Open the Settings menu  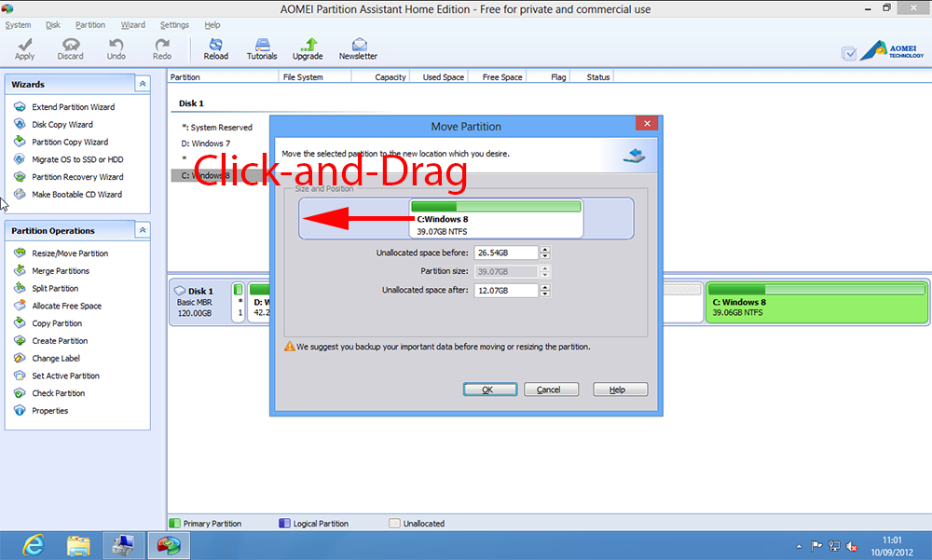coord(174,25)
